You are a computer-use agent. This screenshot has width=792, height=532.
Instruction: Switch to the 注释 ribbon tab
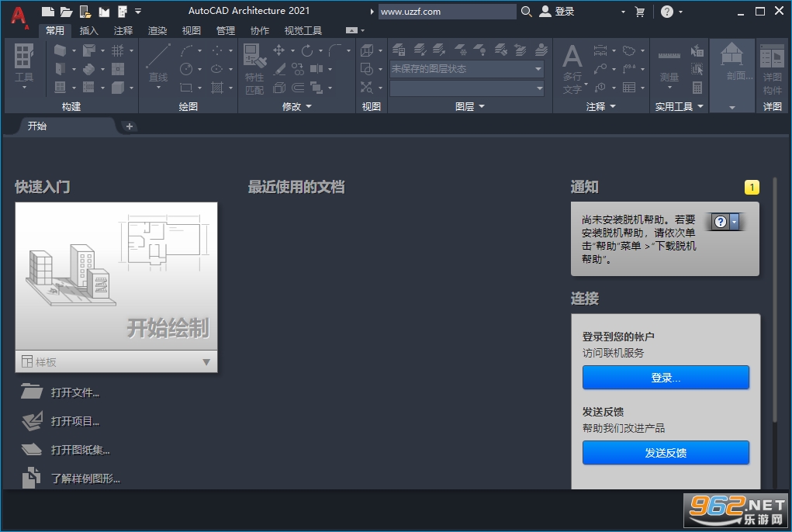(123, 31)
